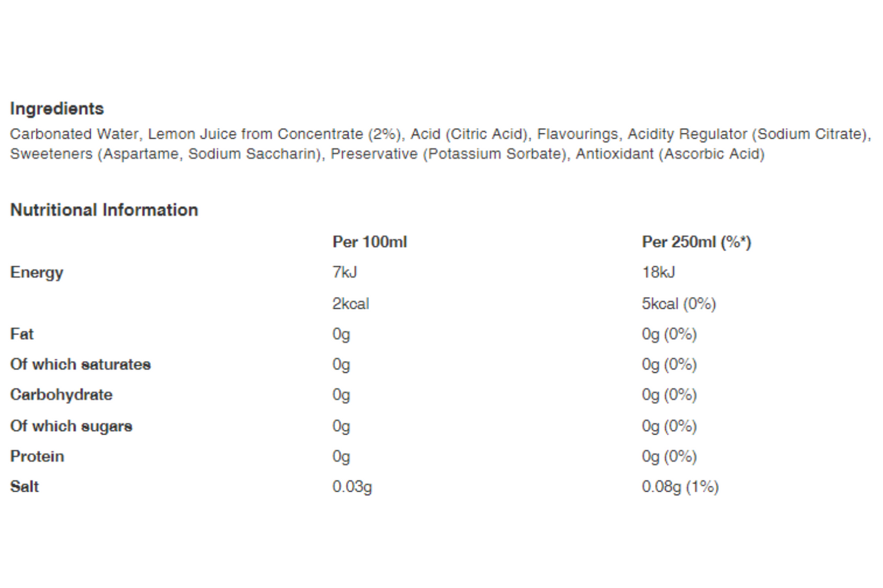
Task: Click the Of which sugars label
Action: [x=72, y=426]
